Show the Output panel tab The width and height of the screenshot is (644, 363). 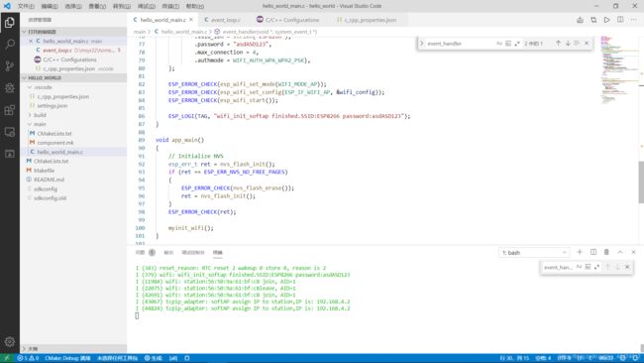(x=168, y=253)
